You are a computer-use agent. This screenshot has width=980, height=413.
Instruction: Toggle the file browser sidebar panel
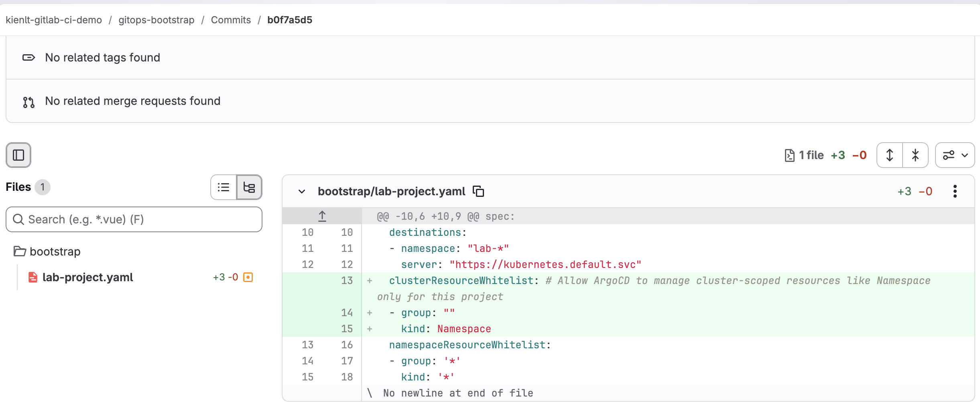tap(18, 155)
